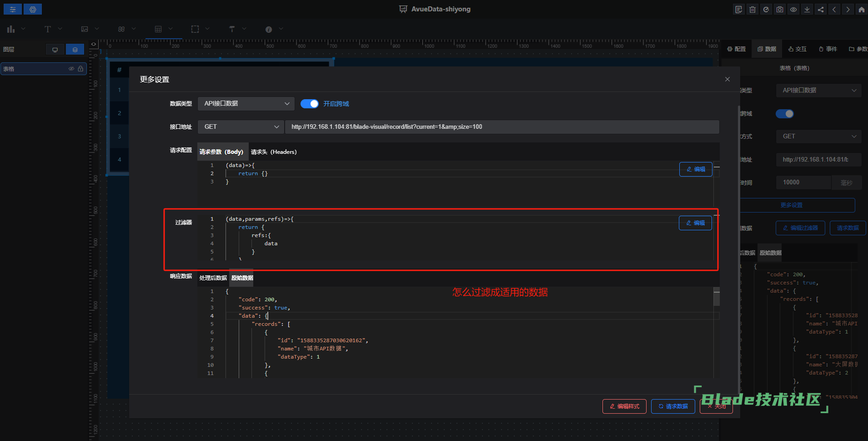
Task: Open the 配置 tab in right panel
Action: pos(737,49)
